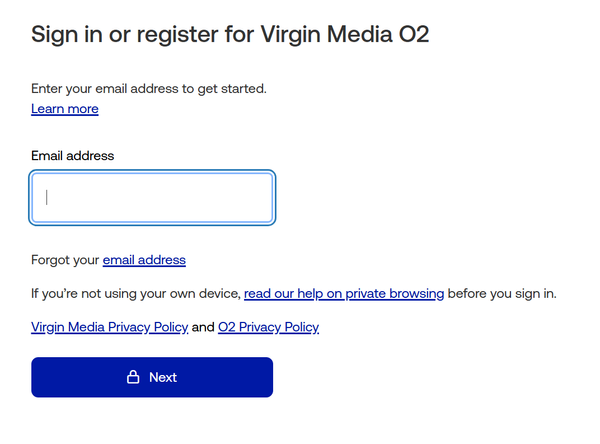Open the help on private browsing link

344,294
